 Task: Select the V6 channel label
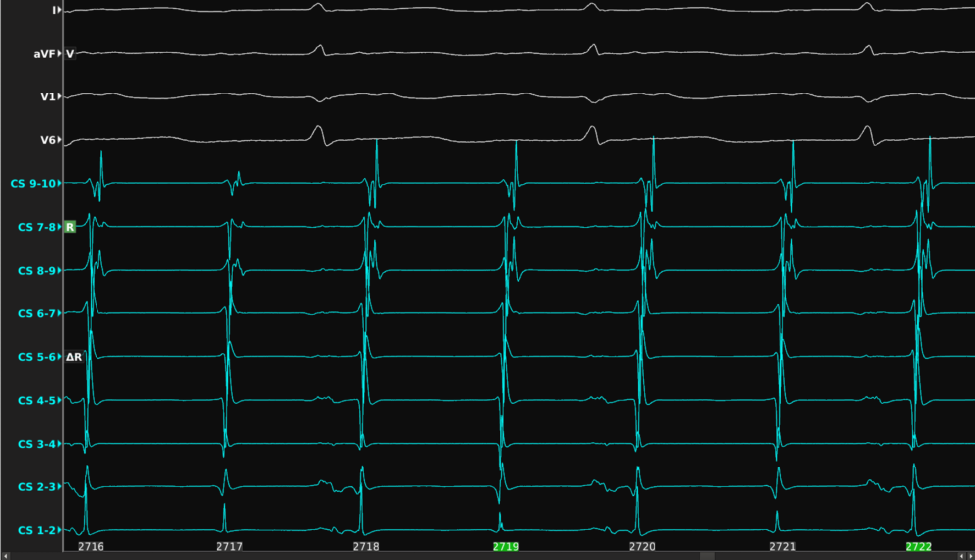click(47, 140)
